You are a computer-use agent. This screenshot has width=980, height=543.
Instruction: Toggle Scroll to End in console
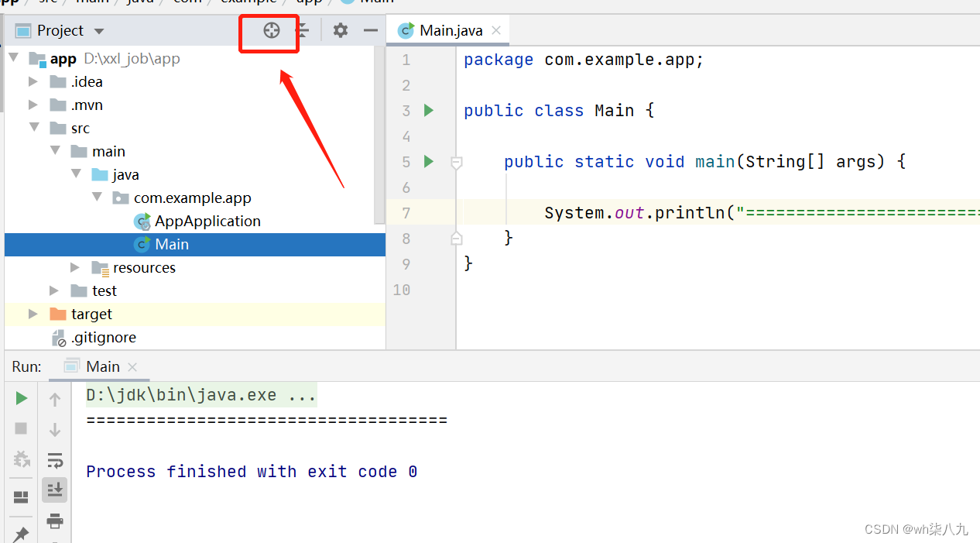tap(55, 490)
